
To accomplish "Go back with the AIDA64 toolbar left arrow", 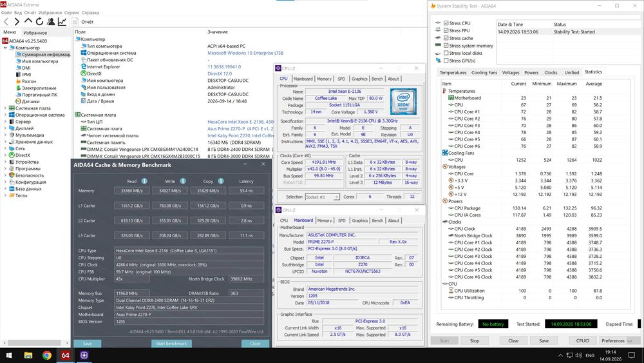I will coord(6,22).
